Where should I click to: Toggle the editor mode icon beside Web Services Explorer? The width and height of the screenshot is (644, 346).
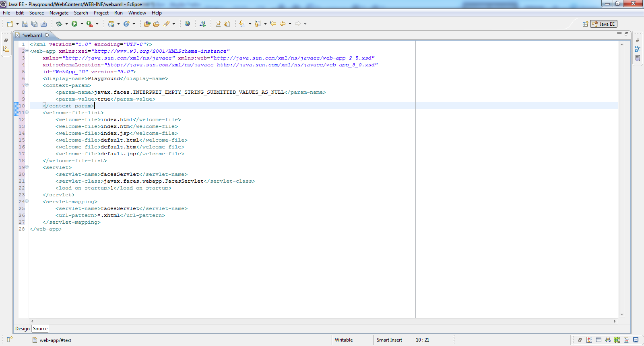click(x=218, y=24)
